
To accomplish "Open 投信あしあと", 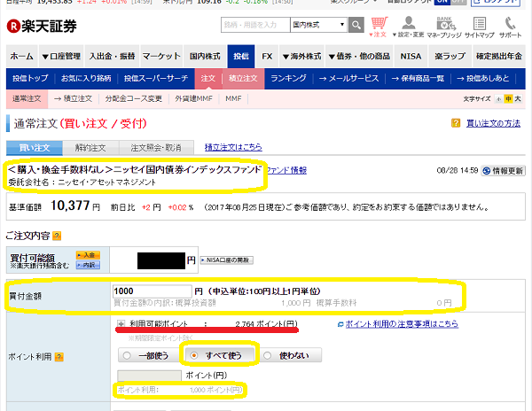I will click(x=483, y=79).
